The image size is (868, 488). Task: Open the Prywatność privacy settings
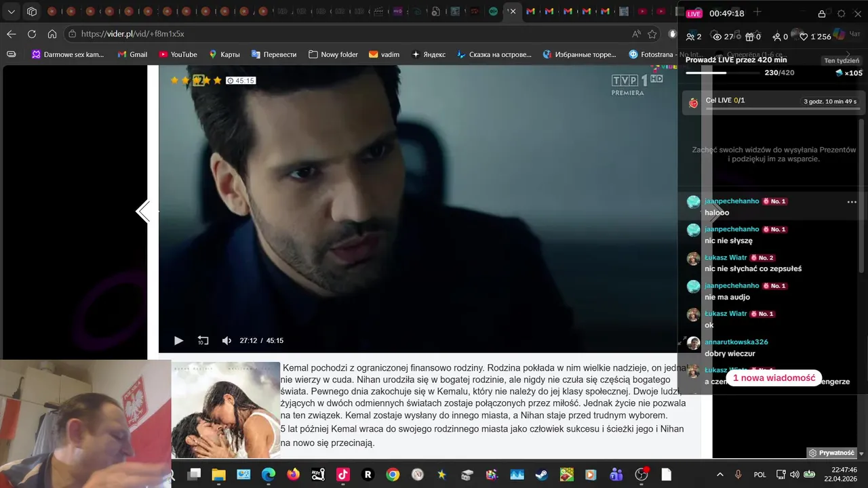click(831, 453)
